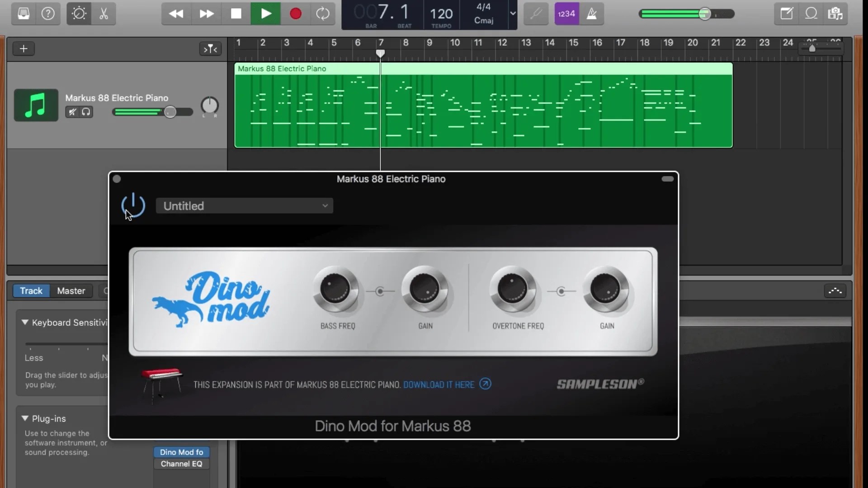
Task: Click the DOWNLOAD IT HERE link
Action: [x=439, y=385]
